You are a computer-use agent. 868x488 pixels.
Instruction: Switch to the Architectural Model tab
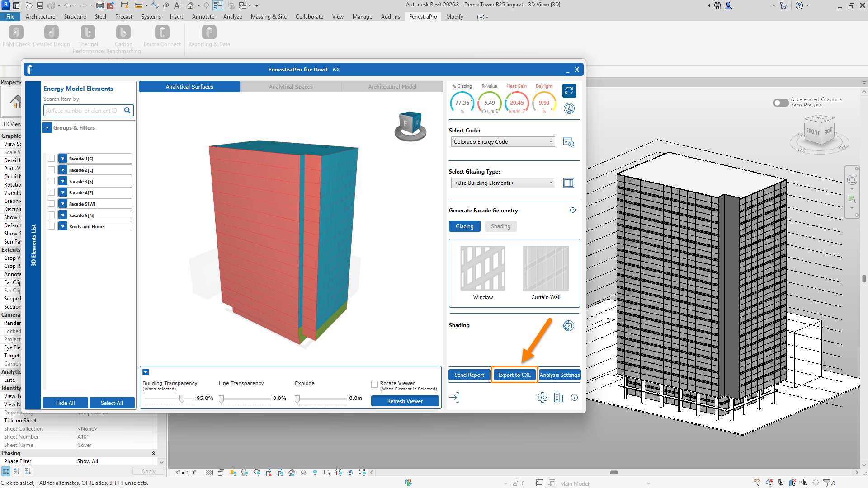[x=392, y=87]
